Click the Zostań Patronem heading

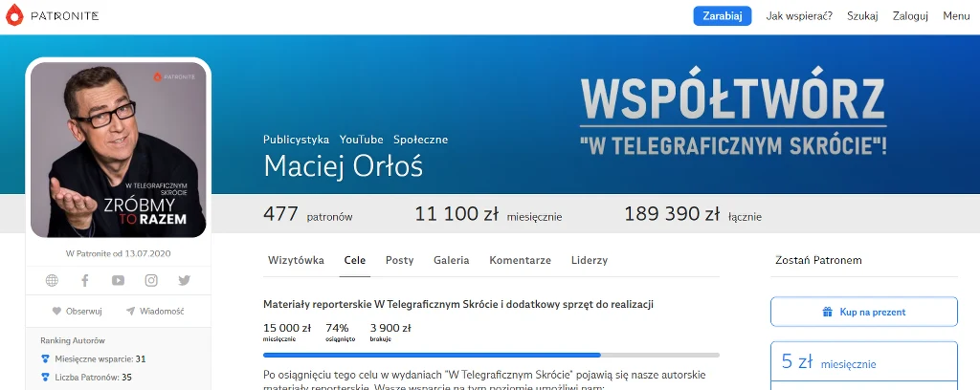[x=818, y=260]
